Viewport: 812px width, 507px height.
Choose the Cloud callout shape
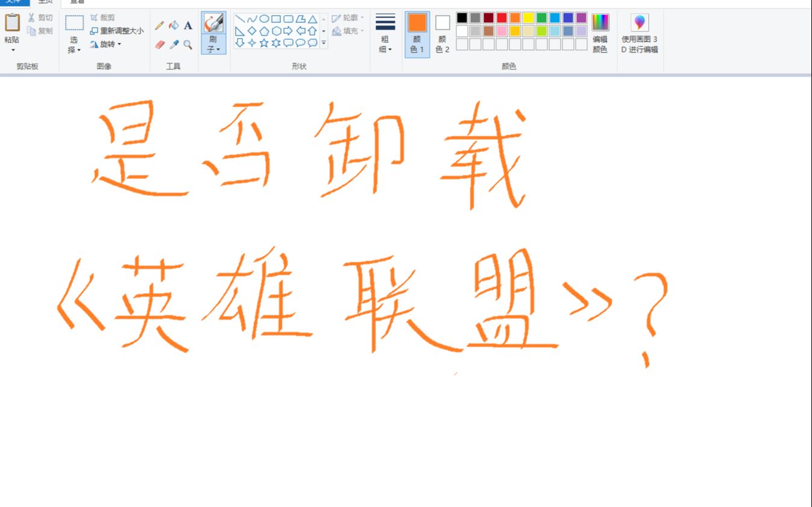(x=312, y=43)
